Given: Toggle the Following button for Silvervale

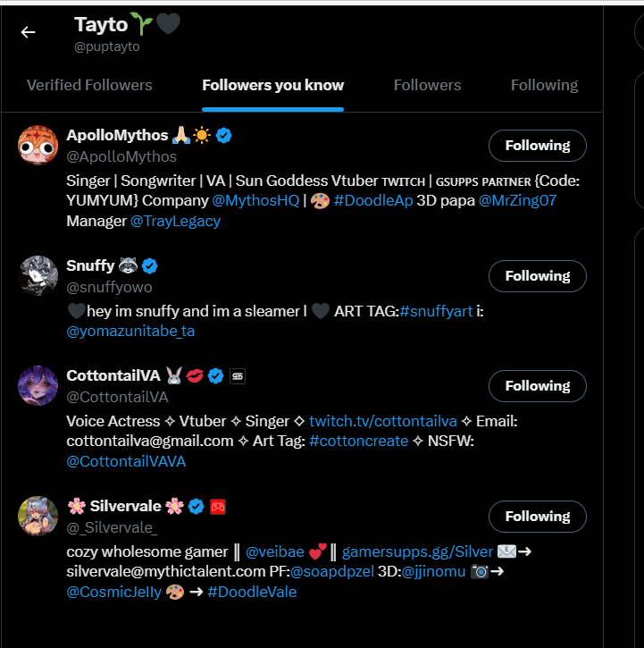Looking at the screenshot, I should (x=537, y=517).
